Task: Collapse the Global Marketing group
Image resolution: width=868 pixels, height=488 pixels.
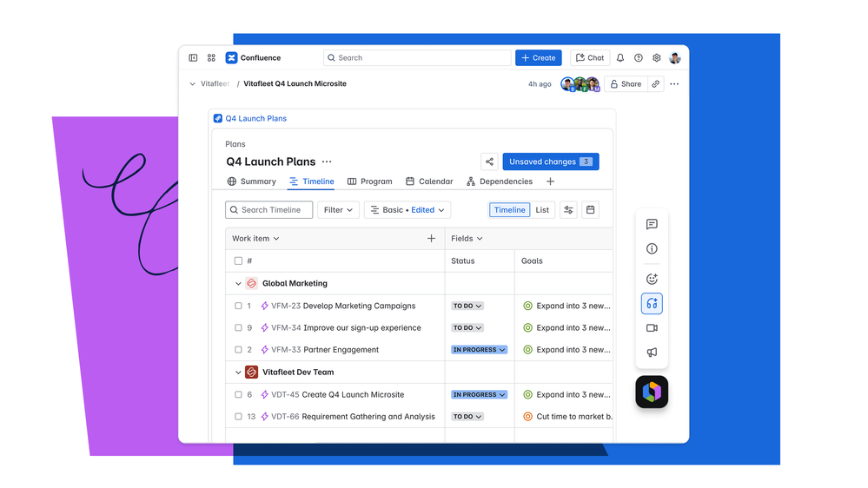Action: [238, 283]
